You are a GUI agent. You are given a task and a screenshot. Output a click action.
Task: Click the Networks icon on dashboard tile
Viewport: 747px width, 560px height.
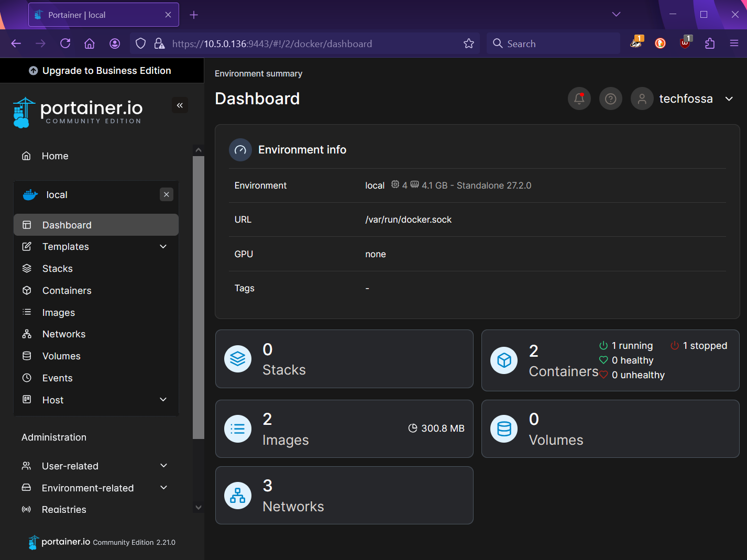[x=238, y=495]
